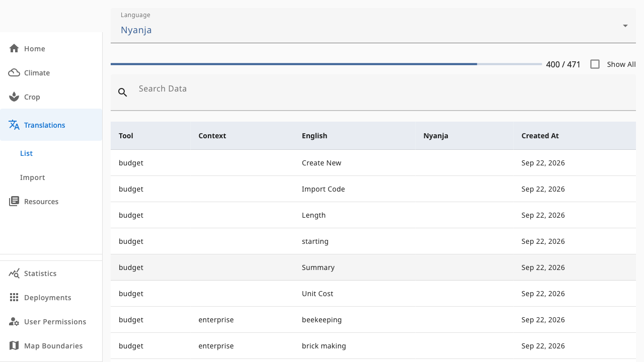644x362 pixels.
Task: Click empty Nyanja cell for Length
Action: point(464,215)
